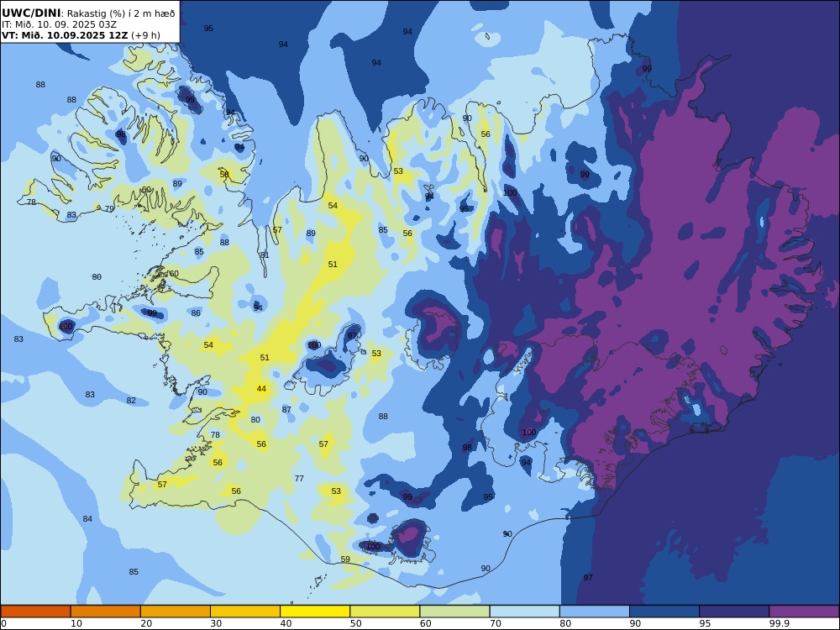This screenshot has height=630, width=840.
Task: Click the '82' value over the ocean
Action: click(131, 401)
